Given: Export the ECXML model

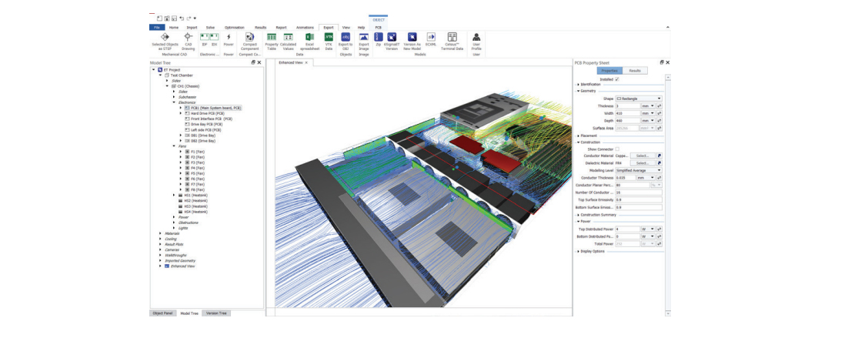Looking at the screenshot, I should [x=431, y=39].
